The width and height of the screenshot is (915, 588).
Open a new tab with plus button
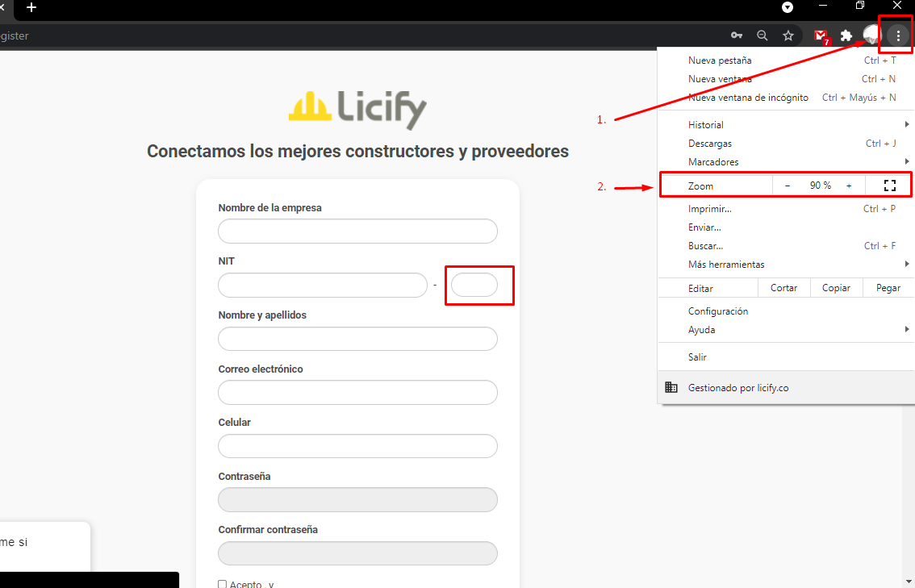(x=31, y=7)
